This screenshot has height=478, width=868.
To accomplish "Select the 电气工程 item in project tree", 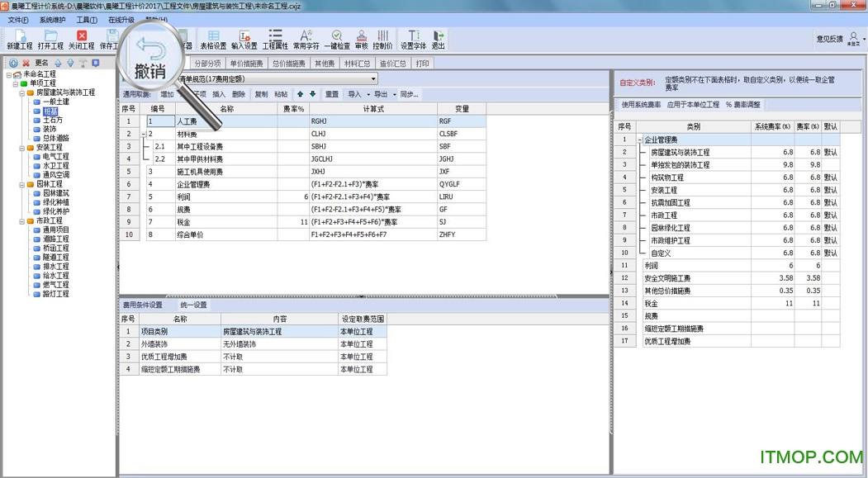I will (x=55, y=157).
